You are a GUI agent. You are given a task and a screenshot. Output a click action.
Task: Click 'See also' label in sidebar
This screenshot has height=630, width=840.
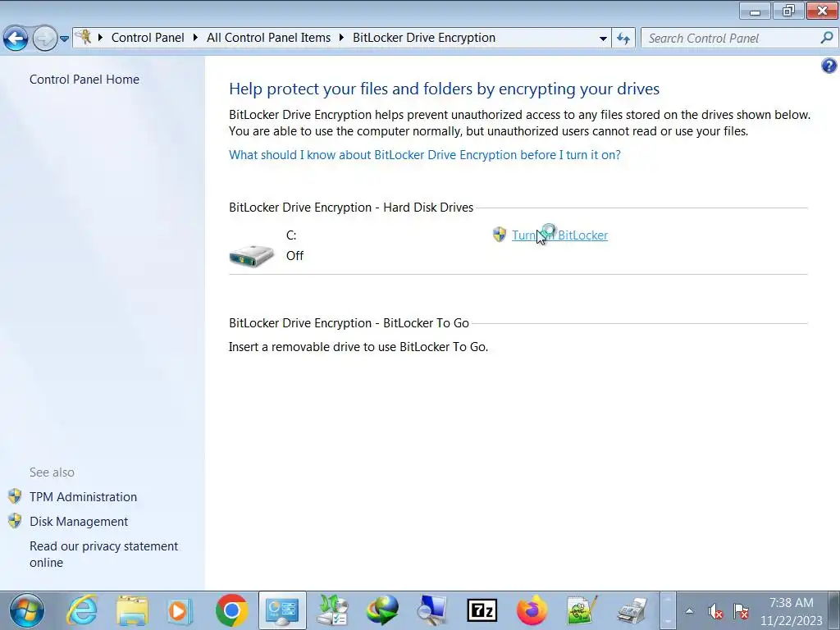(x=52, y=472)
